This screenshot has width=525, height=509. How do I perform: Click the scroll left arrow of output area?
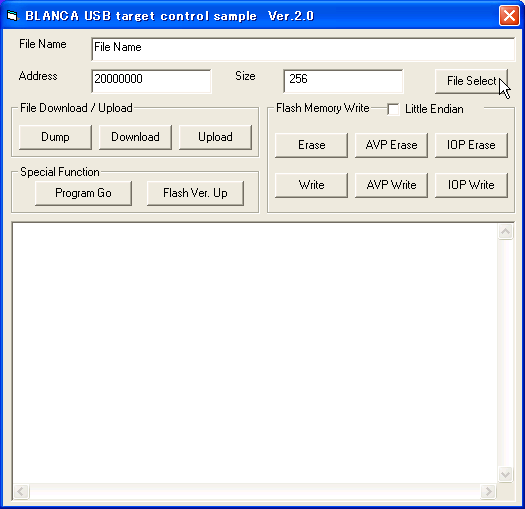click(21, 492)
